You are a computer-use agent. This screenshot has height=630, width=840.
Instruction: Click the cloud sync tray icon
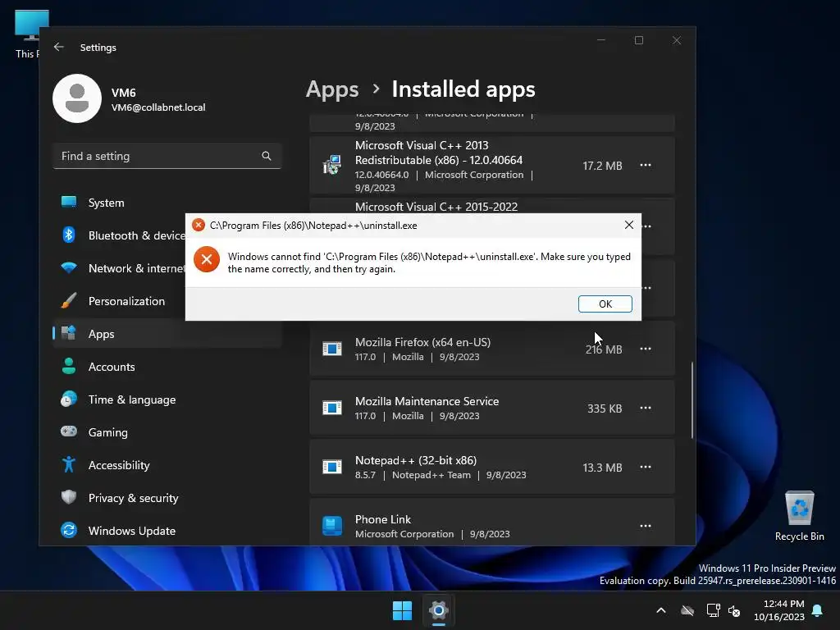tap(687, 610)
